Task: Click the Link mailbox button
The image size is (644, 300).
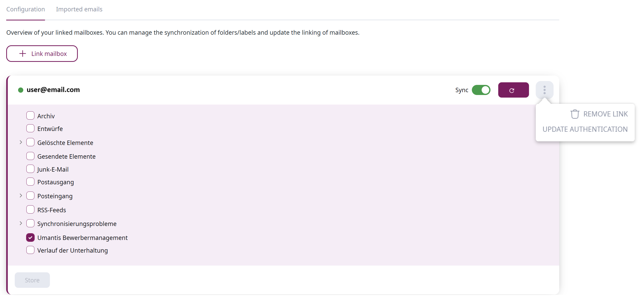Action: coord(42,54)
